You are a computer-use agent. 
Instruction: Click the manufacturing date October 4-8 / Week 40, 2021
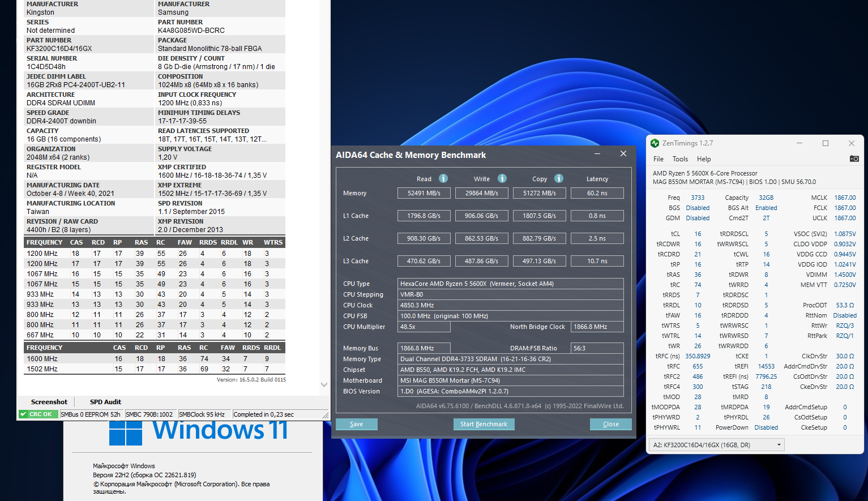click(70, 194)
